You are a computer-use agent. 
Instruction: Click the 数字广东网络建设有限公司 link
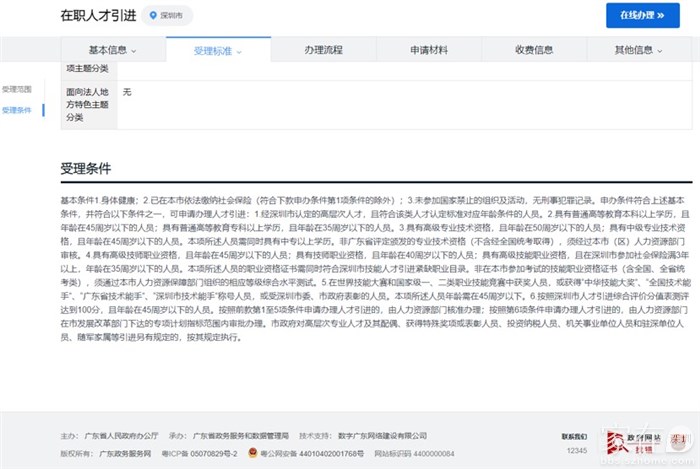click(x=385, y=437)
